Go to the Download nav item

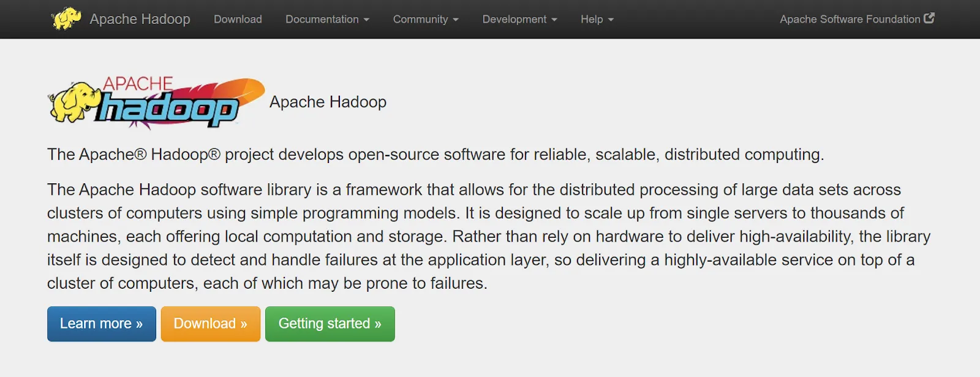(x=238, y=19)
